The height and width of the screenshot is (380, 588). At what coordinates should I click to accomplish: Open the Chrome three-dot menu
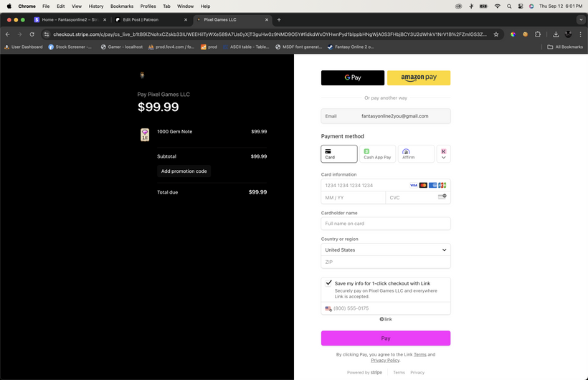[581, 34]
